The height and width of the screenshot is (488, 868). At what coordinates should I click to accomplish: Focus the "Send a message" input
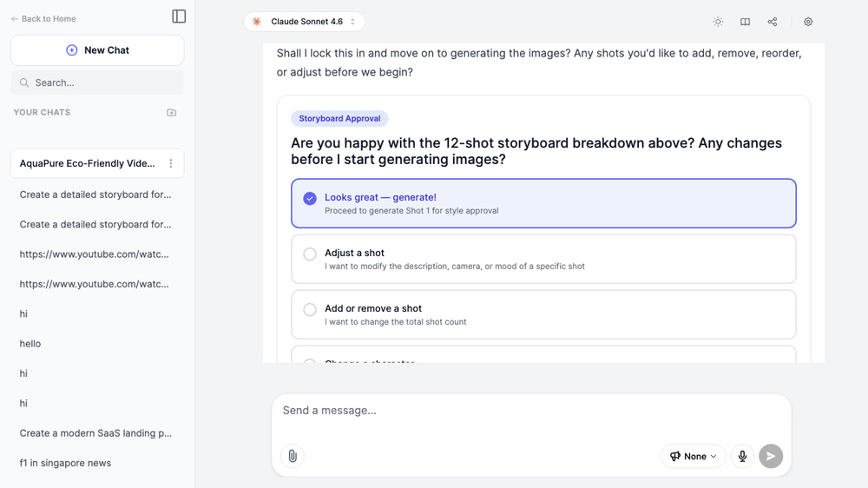tap(529, 411)
